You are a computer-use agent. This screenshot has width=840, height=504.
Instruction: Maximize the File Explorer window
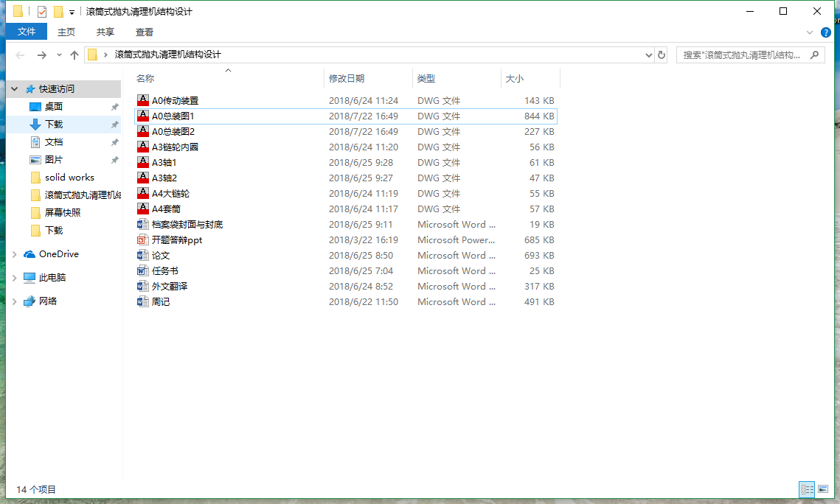pyautogui.click(x=783, y=11)
